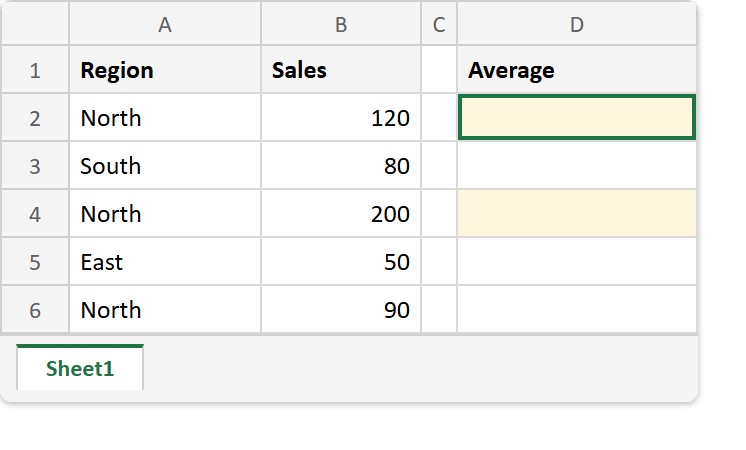
Task: Select the sales value 200
Action: click(341, 214)
